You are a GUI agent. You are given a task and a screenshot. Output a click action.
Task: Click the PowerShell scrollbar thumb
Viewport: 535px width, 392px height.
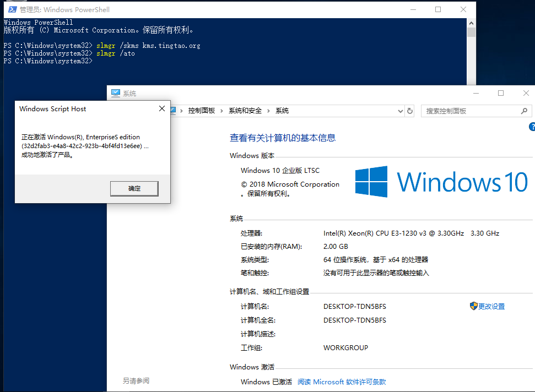(471, 32)
